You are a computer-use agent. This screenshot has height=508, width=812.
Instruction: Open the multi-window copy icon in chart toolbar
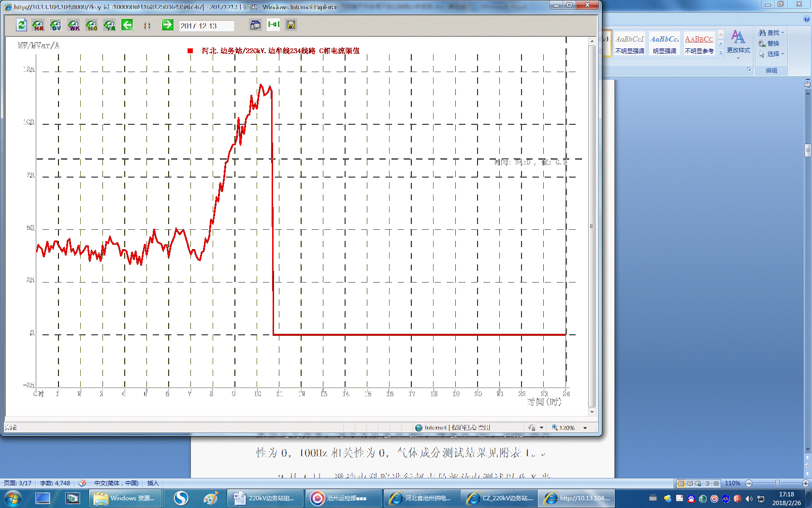pos(255,25)
